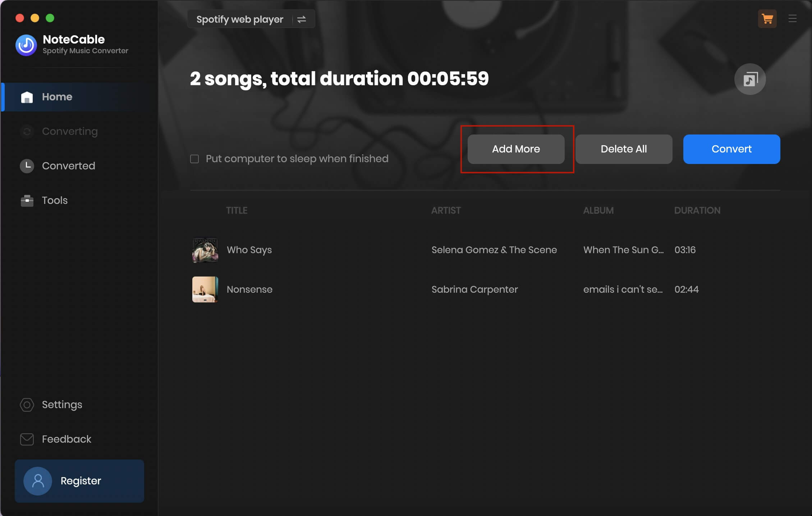The image size is (812, 516).
Task: Click the Settings gear icon
Action: 27,405
